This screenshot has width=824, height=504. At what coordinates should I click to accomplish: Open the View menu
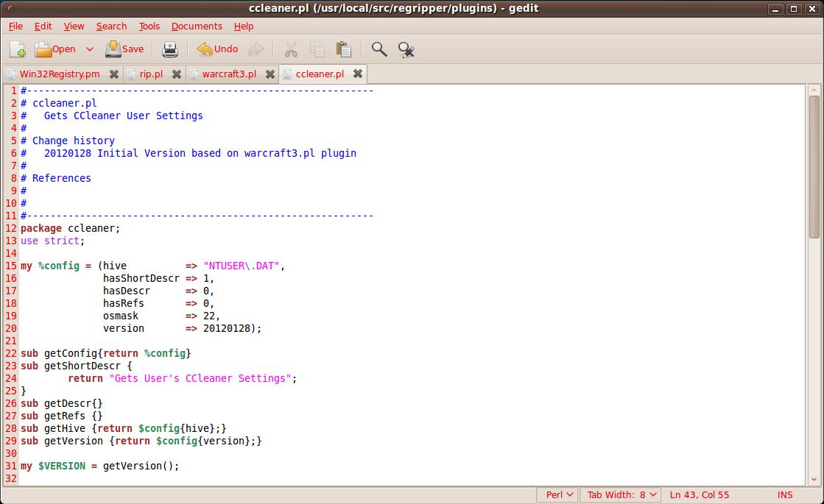pyautogui.click(x=74, y=26)
